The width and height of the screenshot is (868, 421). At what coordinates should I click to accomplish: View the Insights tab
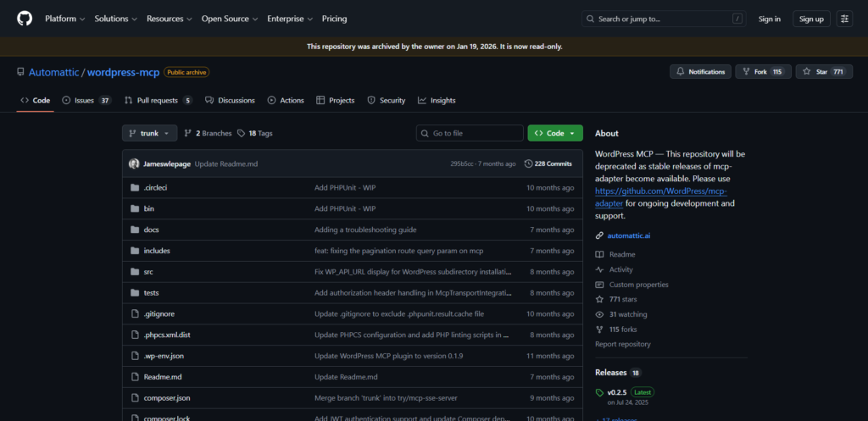437,100
